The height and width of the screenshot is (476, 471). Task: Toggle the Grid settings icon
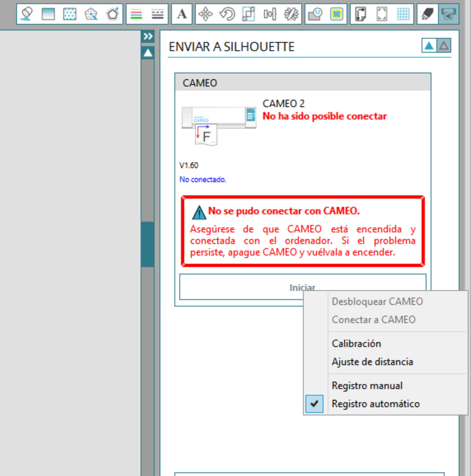[403, 14]
